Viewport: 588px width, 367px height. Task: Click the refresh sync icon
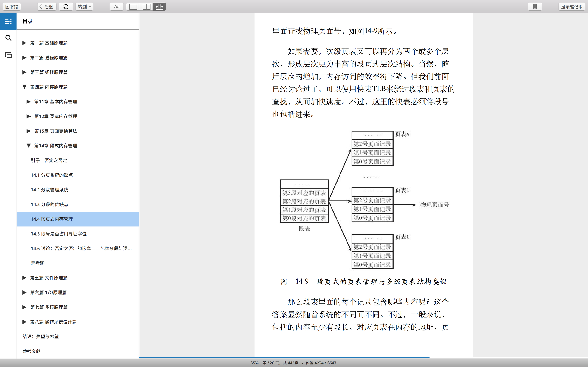[x=66, y=7]
